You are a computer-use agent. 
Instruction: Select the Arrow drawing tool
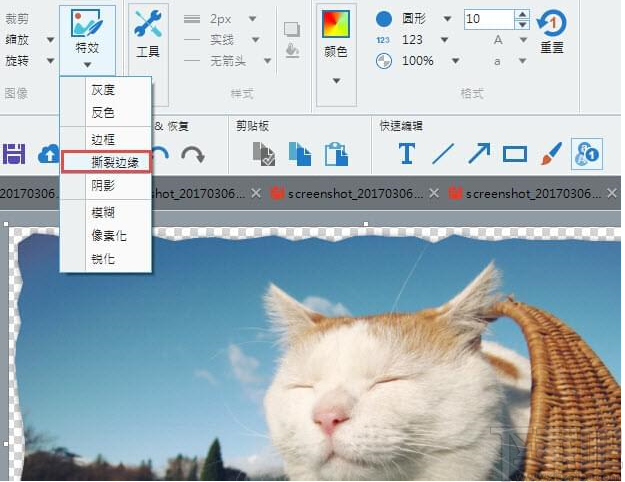point(479,154)
